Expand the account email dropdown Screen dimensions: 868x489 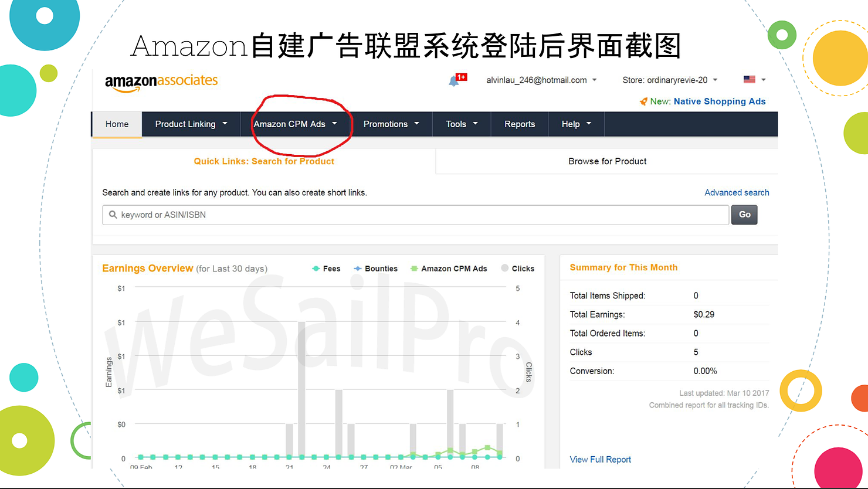[541, 80]
